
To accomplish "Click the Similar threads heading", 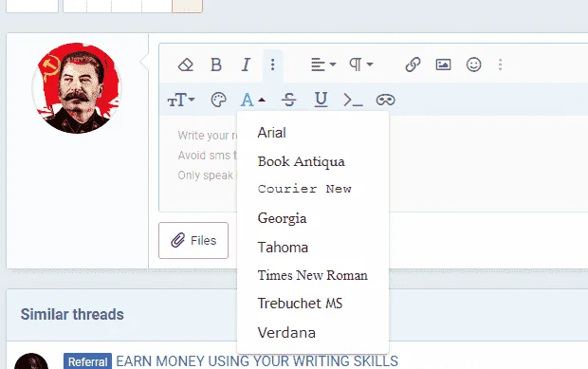I will [x=72, y=314].
